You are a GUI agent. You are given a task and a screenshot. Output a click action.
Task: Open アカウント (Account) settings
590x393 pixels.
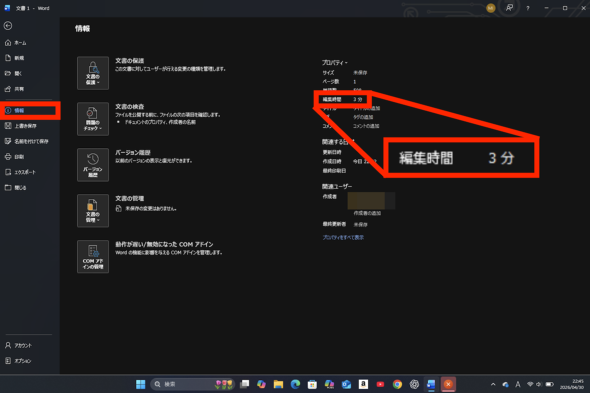pos(18,345)
